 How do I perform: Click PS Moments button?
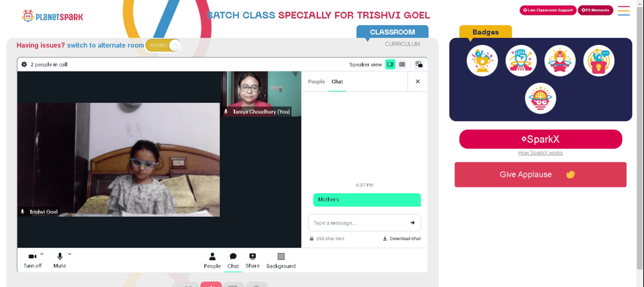[596, 10]
